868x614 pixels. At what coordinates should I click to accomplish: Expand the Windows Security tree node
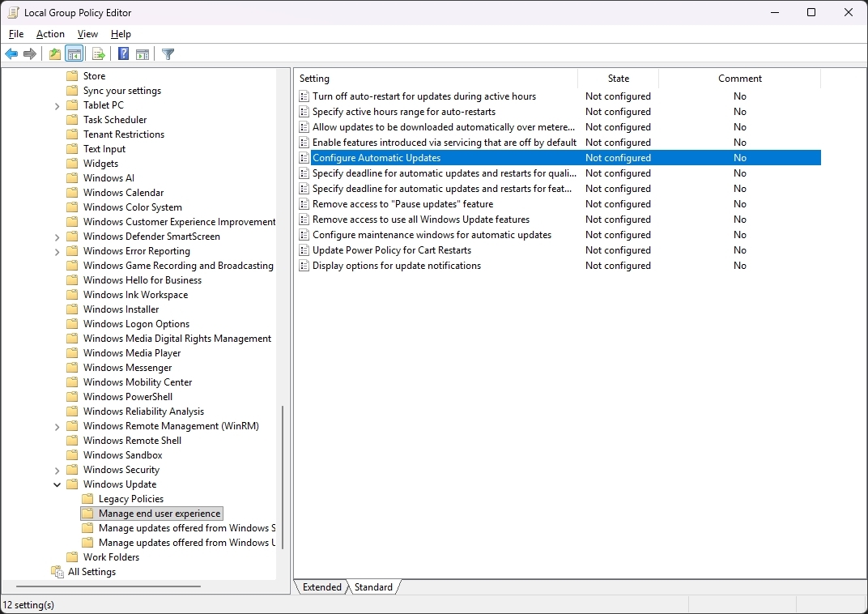click(x=57, y=470)
